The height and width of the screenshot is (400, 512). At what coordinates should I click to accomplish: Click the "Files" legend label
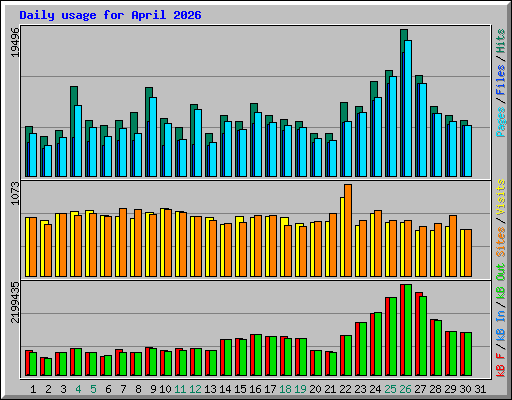(501, 80)
